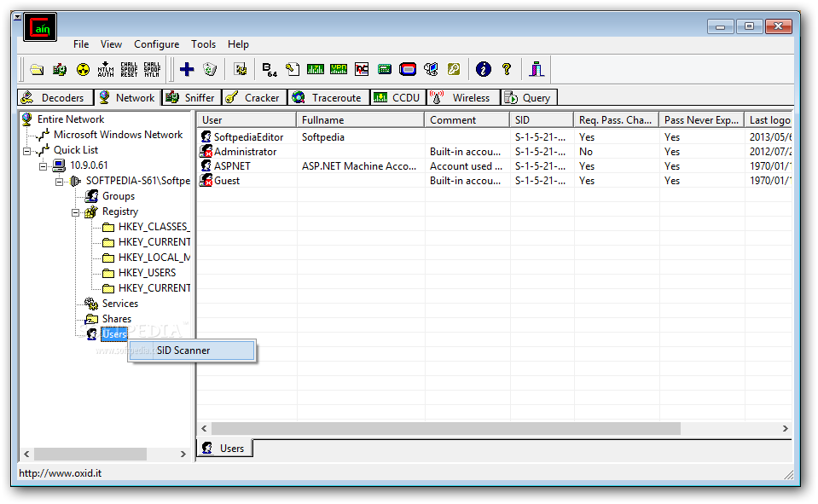Toggle APR poisoning radiation icon
This screenshot has width=818, height=504.
click(83, 69)
